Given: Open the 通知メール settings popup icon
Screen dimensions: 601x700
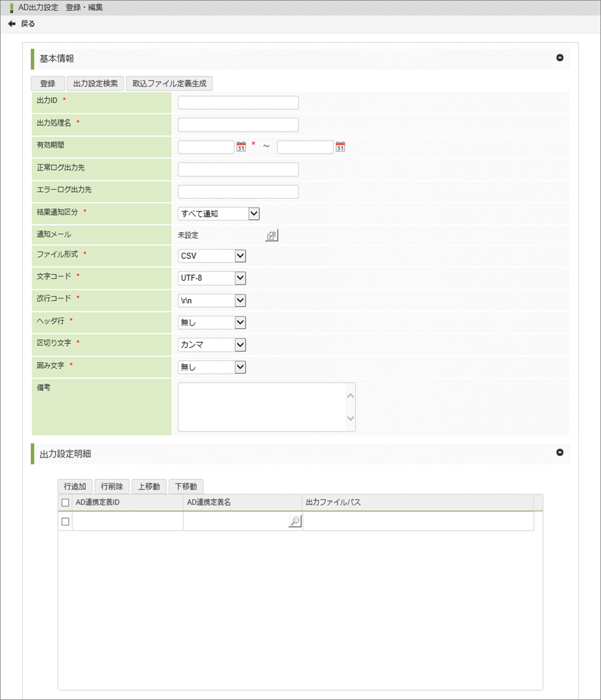Looking at the screenshot, I should pyautogui.click(x=272, y=235).
